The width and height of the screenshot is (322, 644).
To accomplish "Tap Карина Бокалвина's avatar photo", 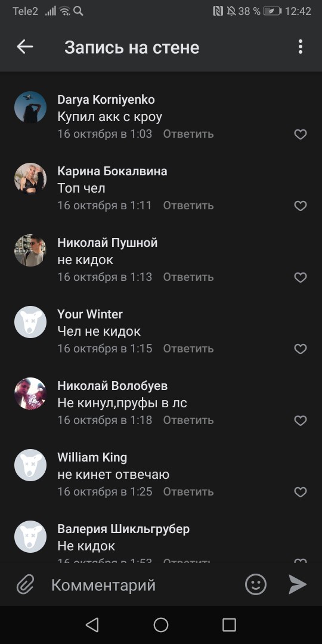I will (x=30, y=179).
